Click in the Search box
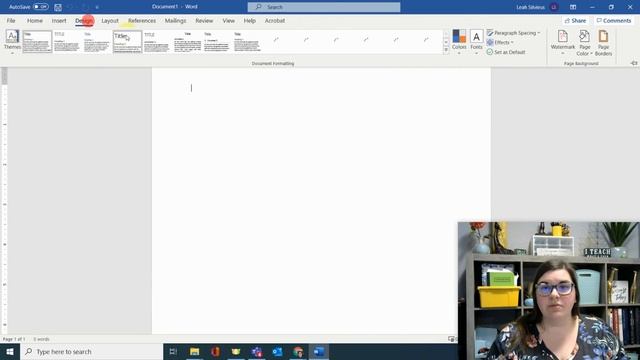 324,7
